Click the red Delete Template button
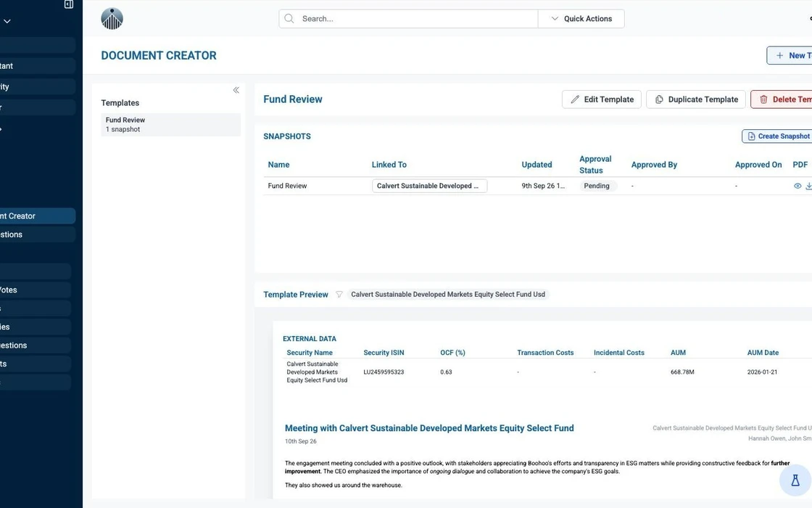Screen dimensions: 812x508 pos(782,99)
